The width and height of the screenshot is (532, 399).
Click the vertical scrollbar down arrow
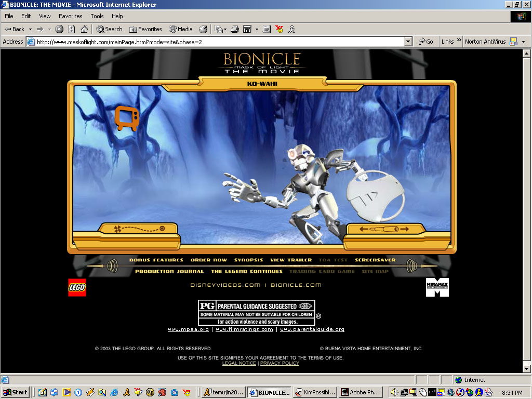(527, 368)
